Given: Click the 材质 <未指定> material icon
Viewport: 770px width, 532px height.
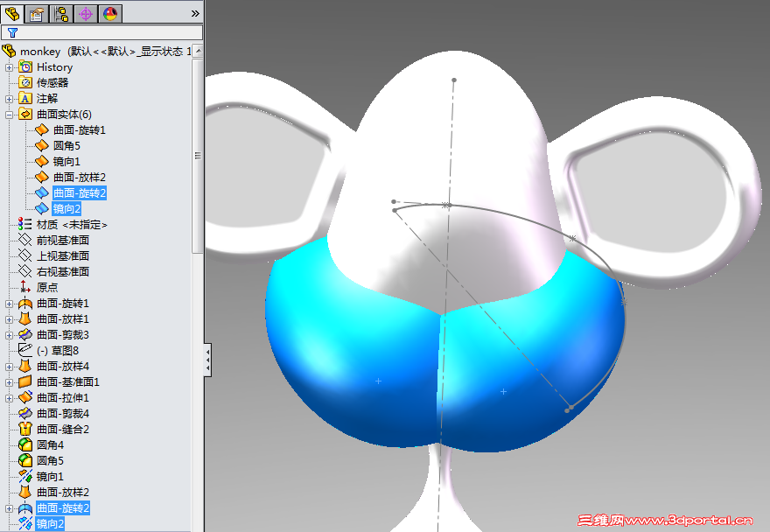Looking at the screenshot, I should click(x=25, y=225).
